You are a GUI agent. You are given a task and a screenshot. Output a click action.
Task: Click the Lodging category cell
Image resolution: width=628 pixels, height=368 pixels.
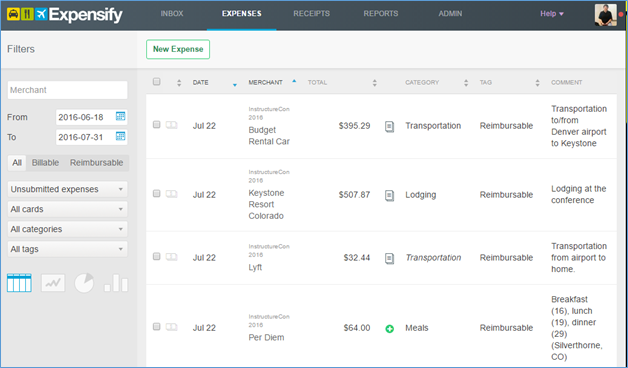coord(421,195)
